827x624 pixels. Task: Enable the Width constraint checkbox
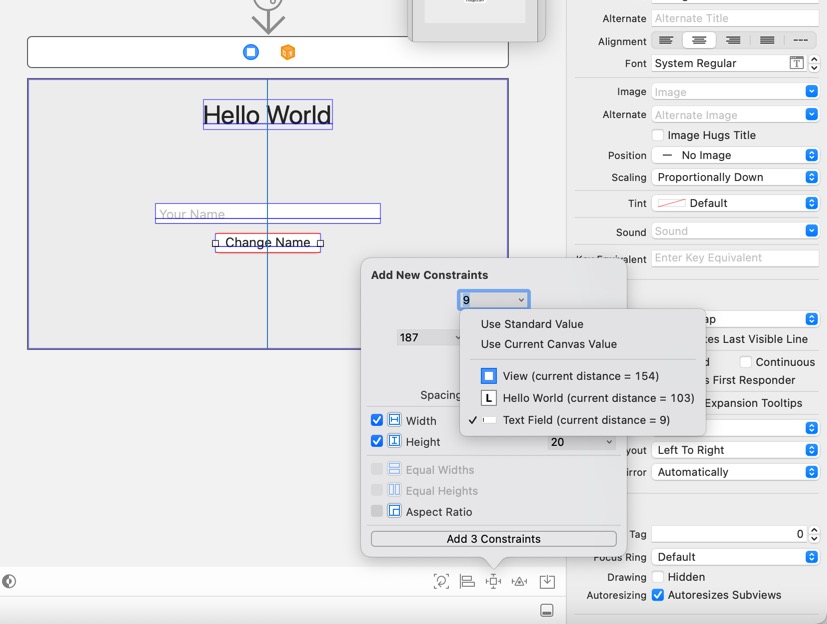click(377, 420)
